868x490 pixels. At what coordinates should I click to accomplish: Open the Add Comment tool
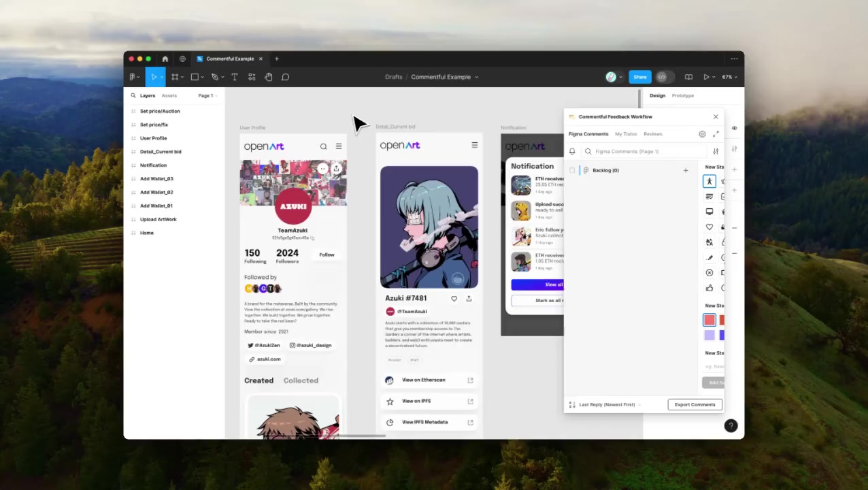286,77
